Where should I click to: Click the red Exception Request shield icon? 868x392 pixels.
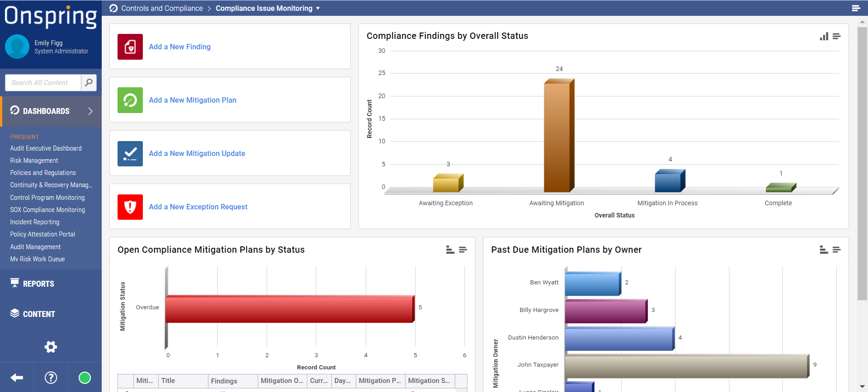pos(130,207)
